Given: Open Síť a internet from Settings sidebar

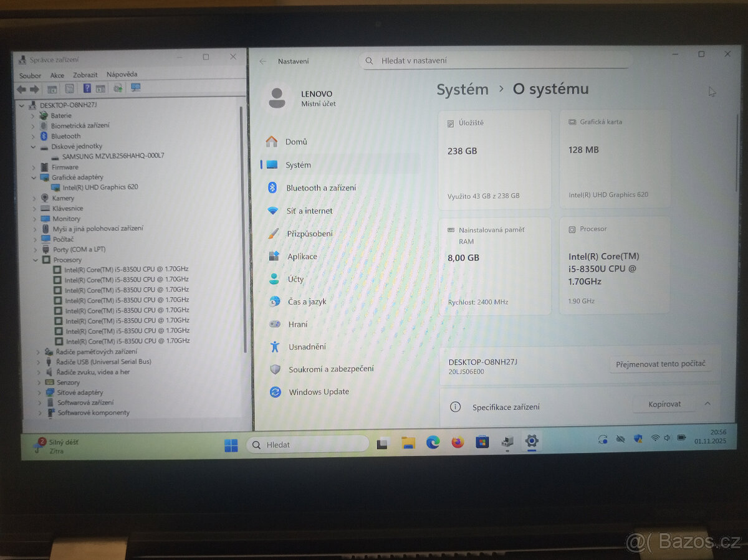Looking at the screenshot, I should pyautogui.click(x=310, y=211).
